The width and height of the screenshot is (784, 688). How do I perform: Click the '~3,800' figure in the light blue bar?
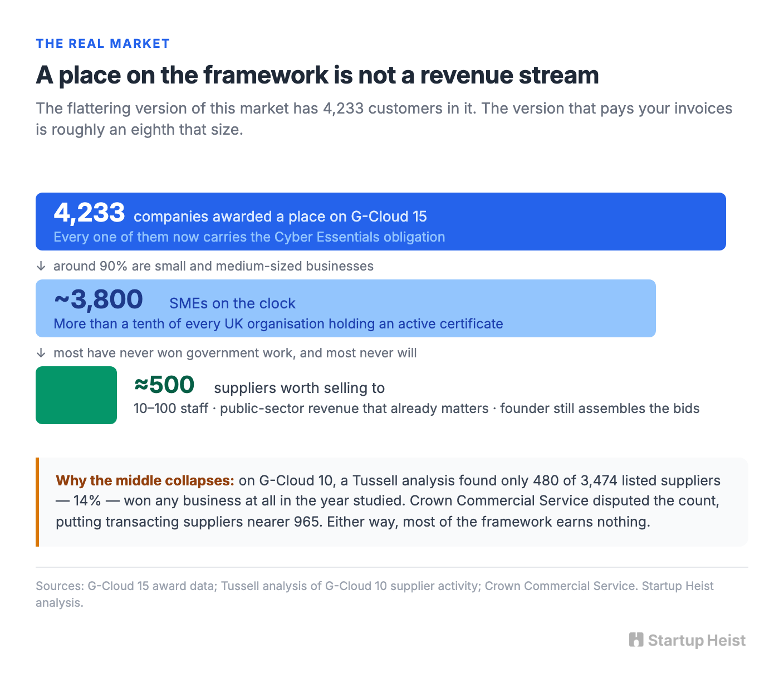[99, 299]
